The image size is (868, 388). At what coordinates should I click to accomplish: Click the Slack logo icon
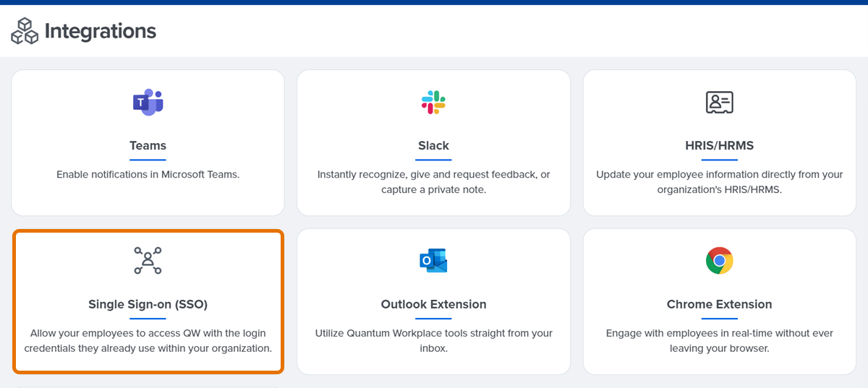pyautogui.click(x=433, y=103)
